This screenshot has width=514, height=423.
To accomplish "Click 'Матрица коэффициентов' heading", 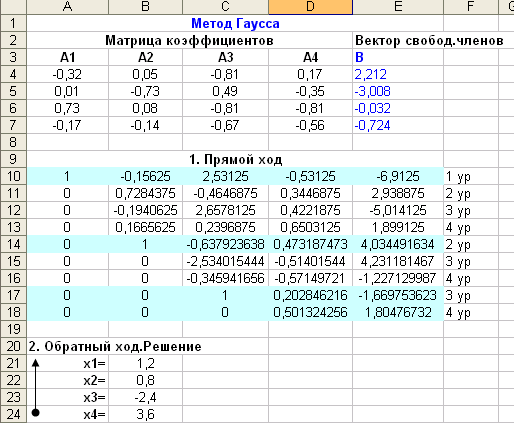I will 189,41.
